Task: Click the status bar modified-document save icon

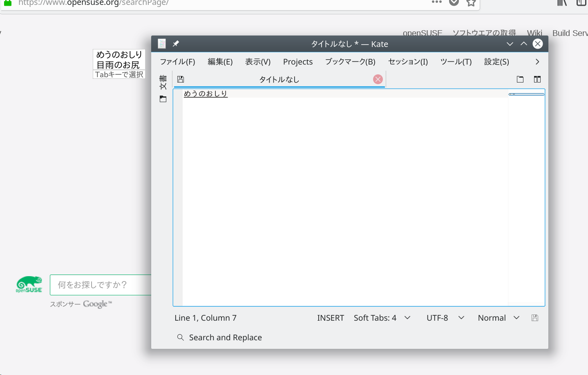Action: point(534,318)
